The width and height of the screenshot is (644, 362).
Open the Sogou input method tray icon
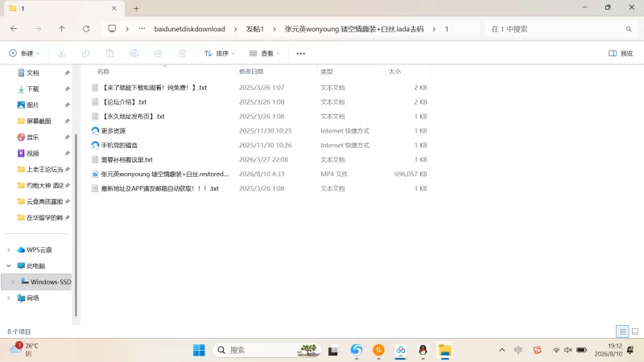[x=537, y=350]
